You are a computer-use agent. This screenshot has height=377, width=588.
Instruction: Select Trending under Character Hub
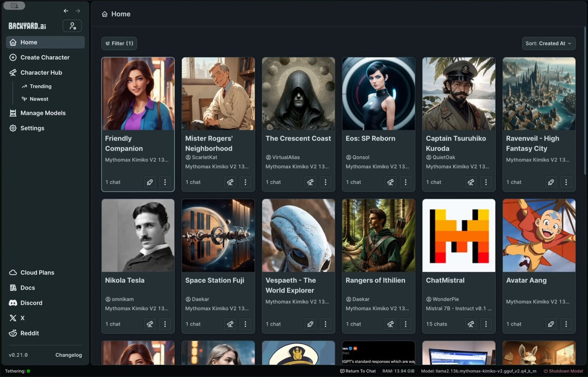[41, 86]
